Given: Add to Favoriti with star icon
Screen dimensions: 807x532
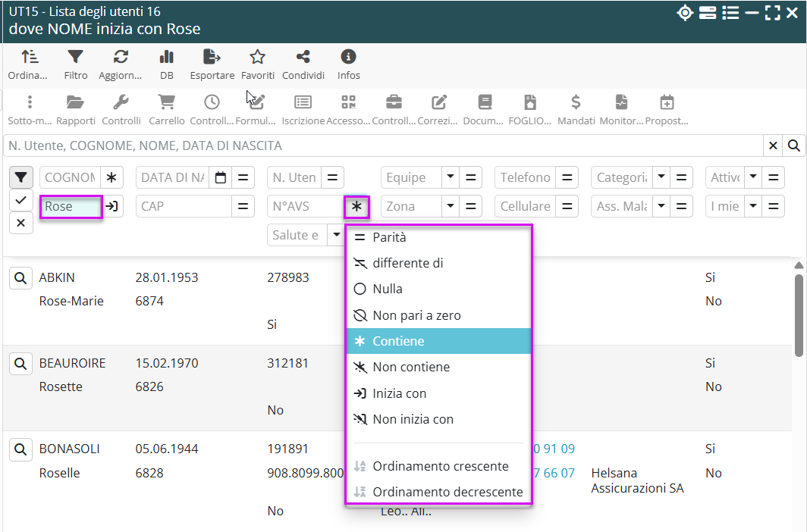Looking at the screenshot, I should coord(257,57).
